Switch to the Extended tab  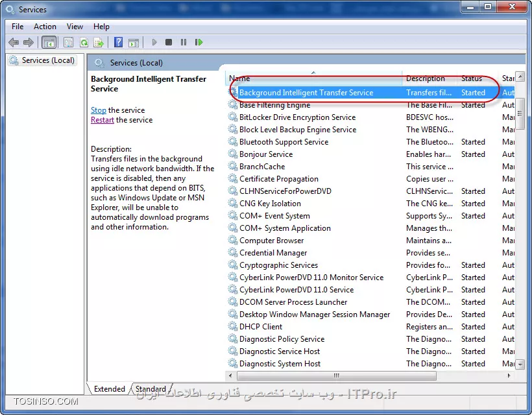coord(109,389)
